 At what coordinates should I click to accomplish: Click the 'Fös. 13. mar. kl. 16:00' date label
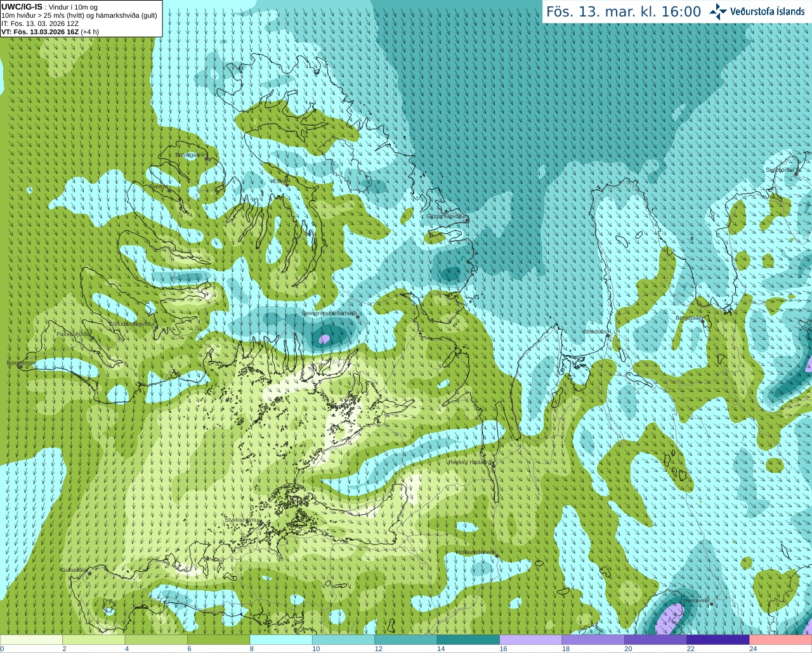pos(624,11)
